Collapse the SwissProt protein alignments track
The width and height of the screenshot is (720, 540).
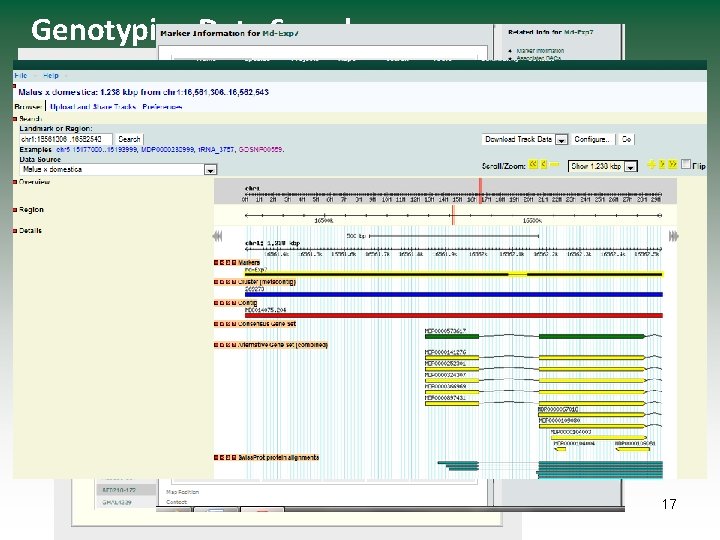pyautogui.click(x=216, y=458)
